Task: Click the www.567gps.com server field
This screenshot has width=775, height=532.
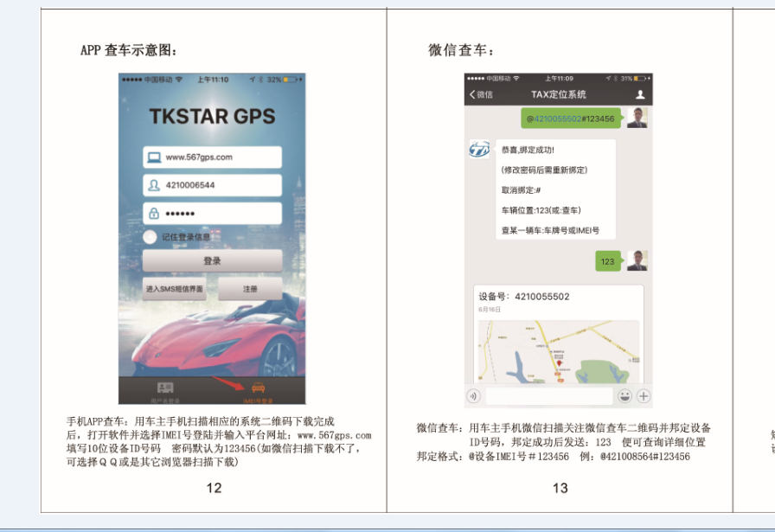Action: [213, 157]
